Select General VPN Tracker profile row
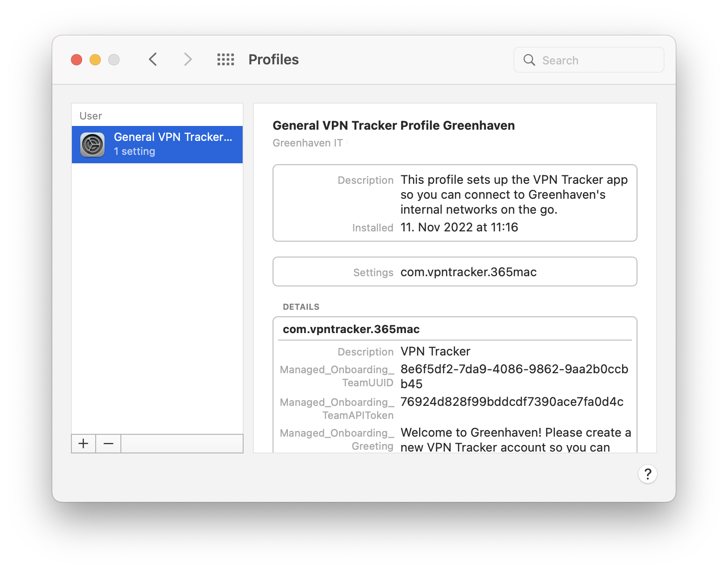The width and height of the screenshot is (728, 571). [x=157, y=145]
